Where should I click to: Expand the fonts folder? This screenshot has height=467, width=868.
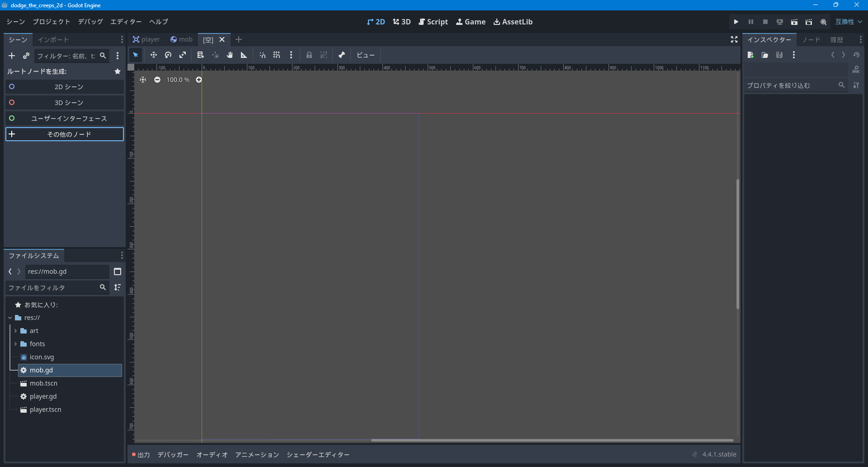click(15, 344)
